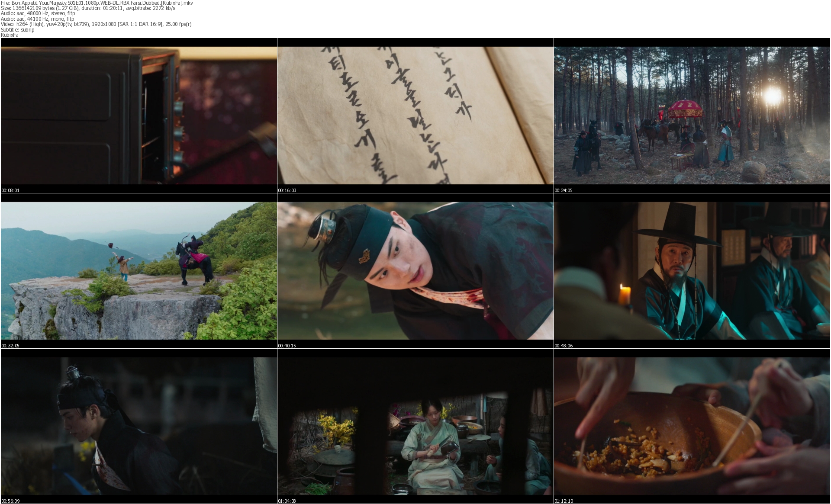This screenshot has height=504, width=831.
Task: Open the forest red canopy scene thumbnail
Action: point(692,115)
